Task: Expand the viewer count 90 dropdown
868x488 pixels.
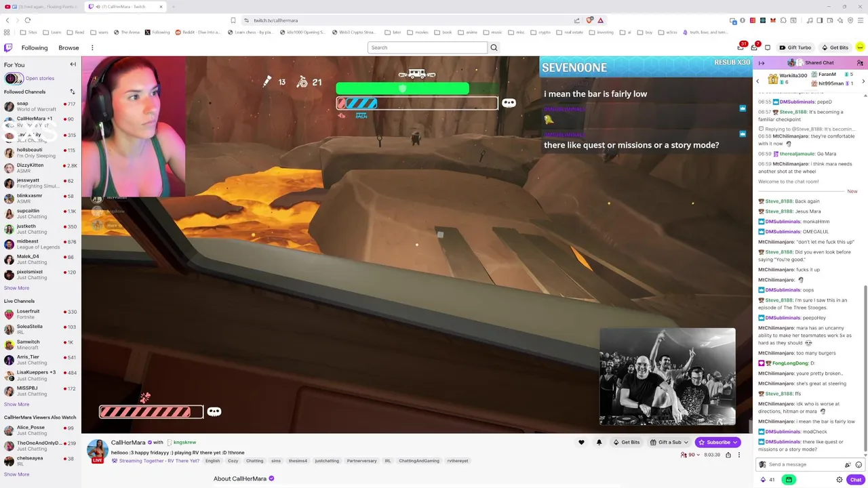Action: (692, 455)
